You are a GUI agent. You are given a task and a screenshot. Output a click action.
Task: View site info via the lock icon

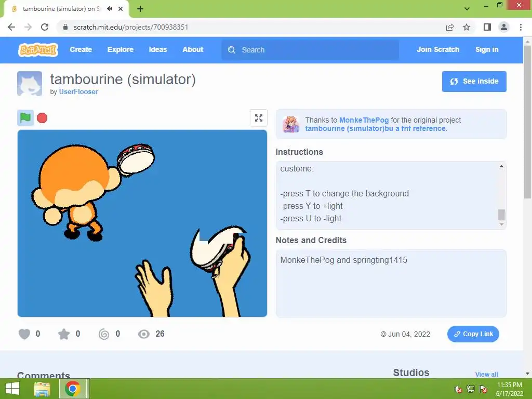(x=65, y=27)
